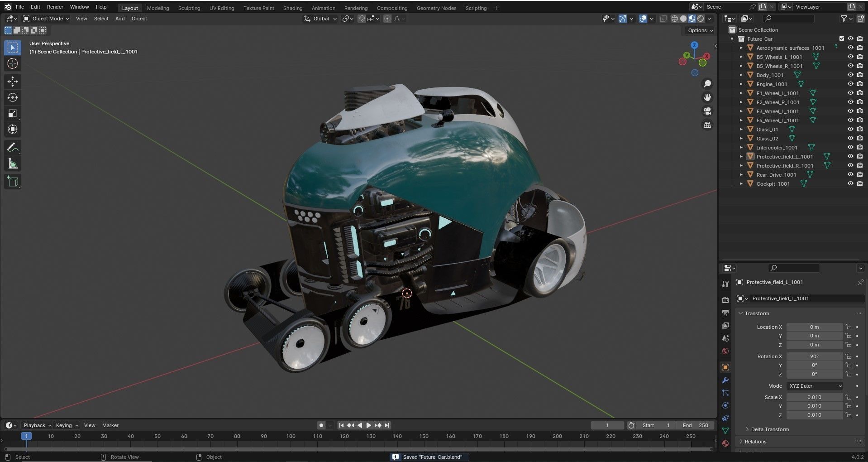This screenshot has height=462, width=868.
Task: Open the Global orientation dropdown
Action: tap(320, 19)
